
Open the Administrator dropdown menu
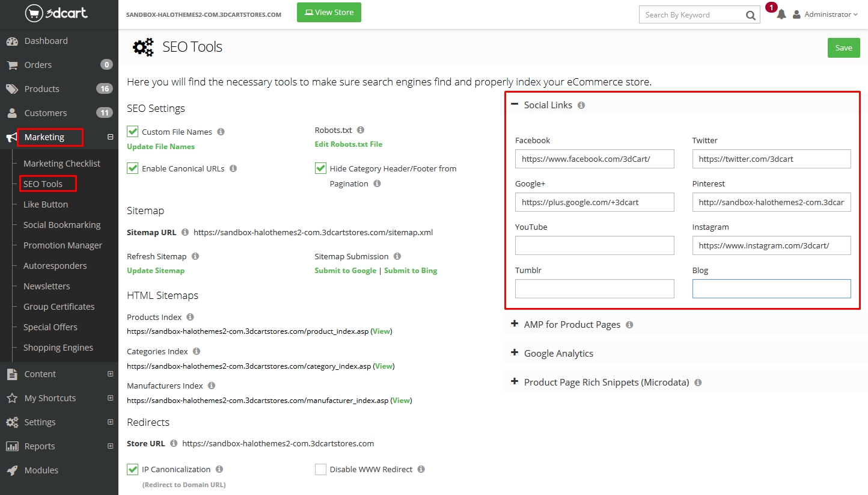tap(826, 14)
